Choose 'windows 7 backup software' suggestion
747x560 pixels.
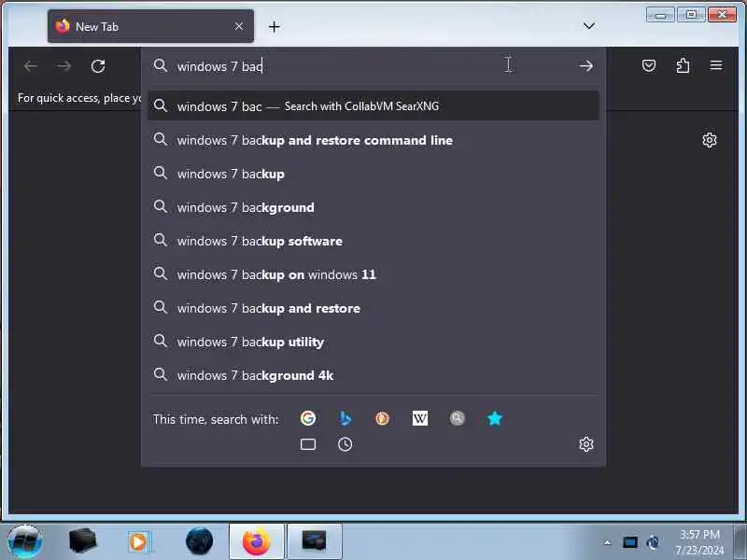373,241
